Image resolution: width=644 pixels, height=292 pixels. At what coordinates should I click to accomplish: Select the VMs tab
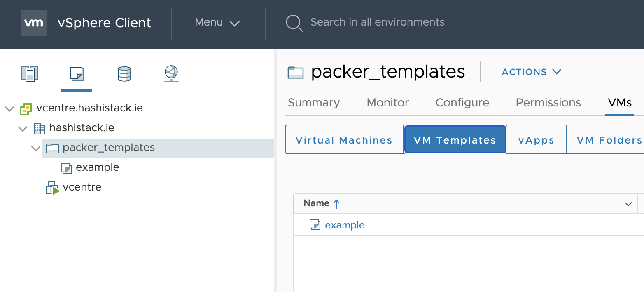[x=620, y=103]
